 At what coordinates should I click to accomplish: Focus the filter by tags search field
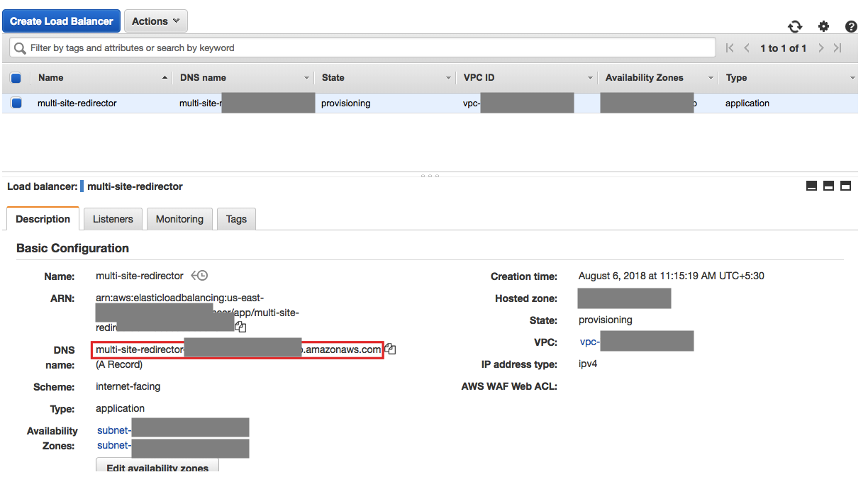[x=369, y=48]
